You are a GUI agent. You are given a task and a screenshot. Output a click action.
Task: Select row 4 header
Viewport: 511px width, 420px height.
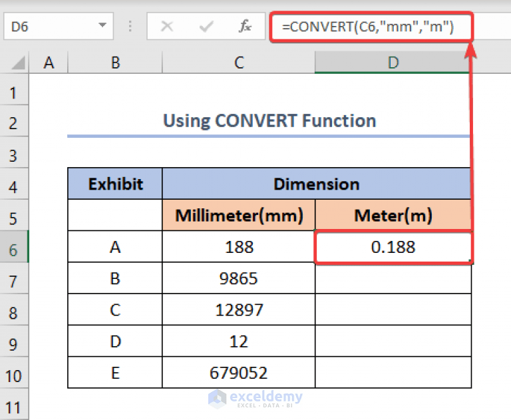pyautogui.click(x=14, y=184)
